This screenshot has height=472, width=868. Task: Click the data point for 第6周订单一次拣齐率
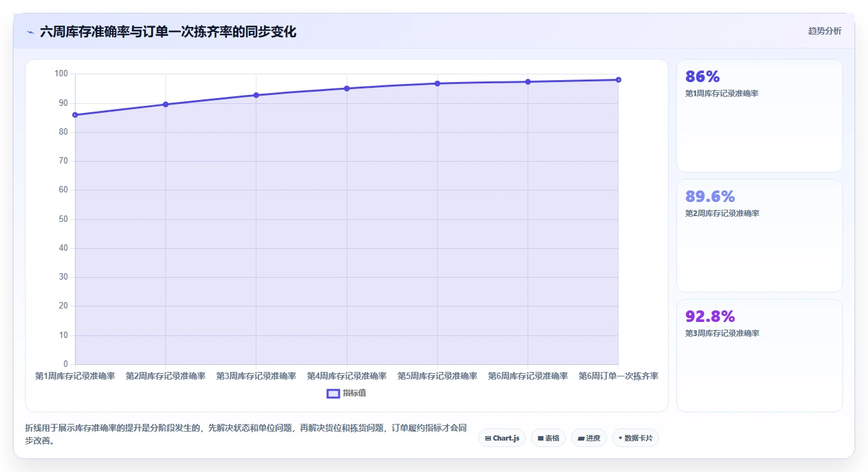coord(618,80)
